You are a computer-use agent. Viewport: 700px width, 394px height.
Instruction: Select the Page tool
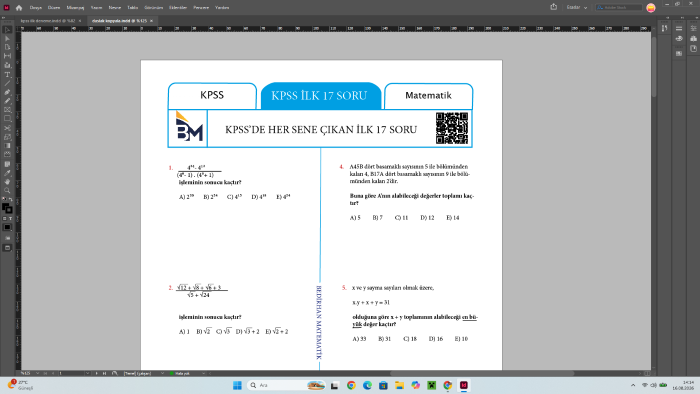coord(7,47)
